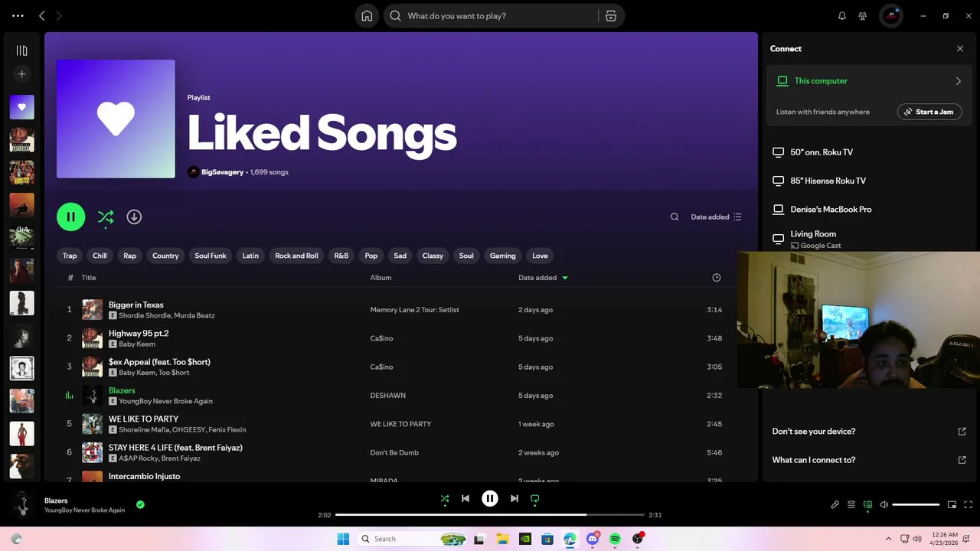This screenshot has height=551, width=980.
Task: Select the Chill filter chip
Action: click(100, 256)
